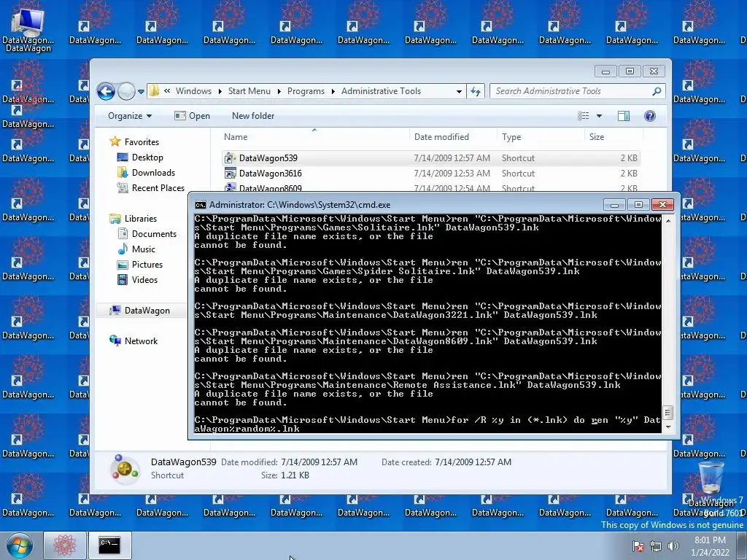This screenshot has height=560, width=747.
Task: Select the DataWagon539 shortcut file
Action: coord(430,158)
